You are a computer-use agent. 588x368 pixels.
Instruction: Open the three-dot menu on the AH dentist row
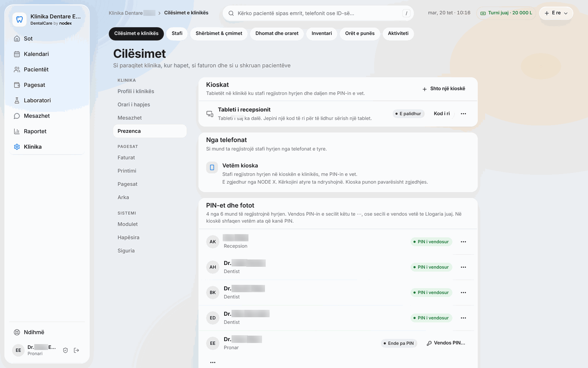463,267
